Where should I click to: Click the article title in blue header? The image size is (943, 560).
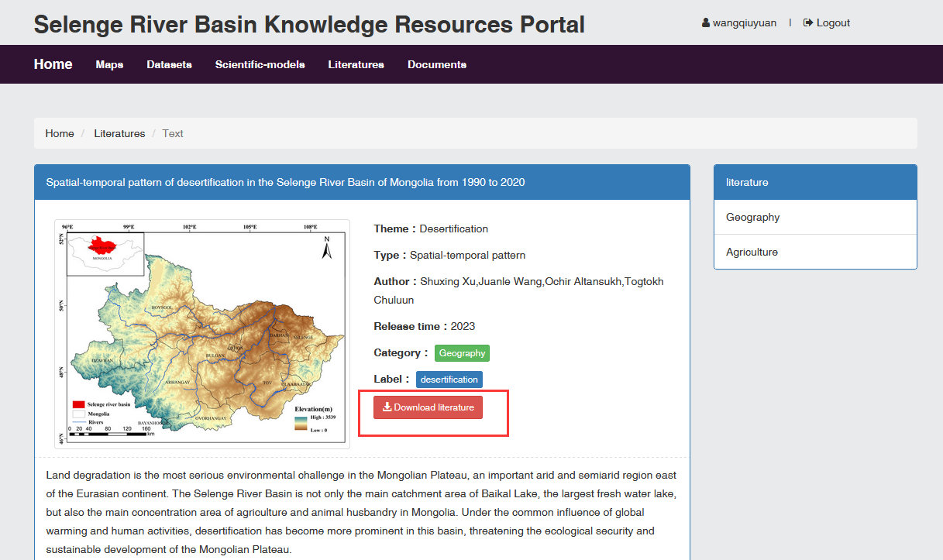coord(285,183)
